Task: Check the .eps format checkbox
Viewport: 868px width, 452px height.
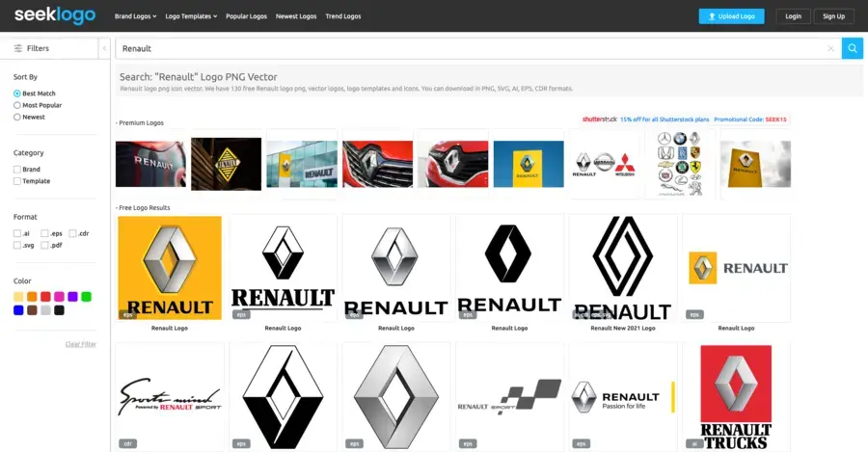Action: pyautogui.click(x=44, y=233)
